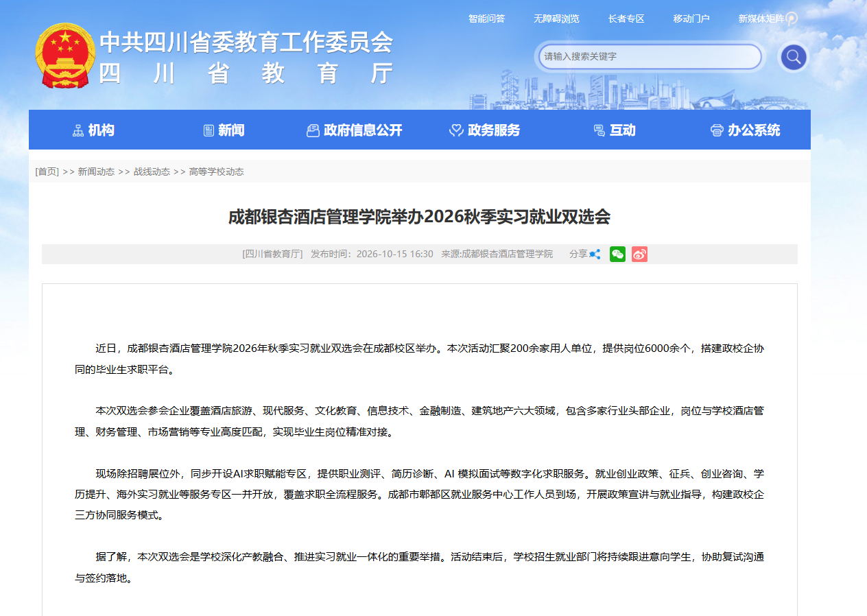Click the 新媒体矩阵 circular icon
Image resolution: width=867 pixels, height=616 pixels.
point(792,19)
